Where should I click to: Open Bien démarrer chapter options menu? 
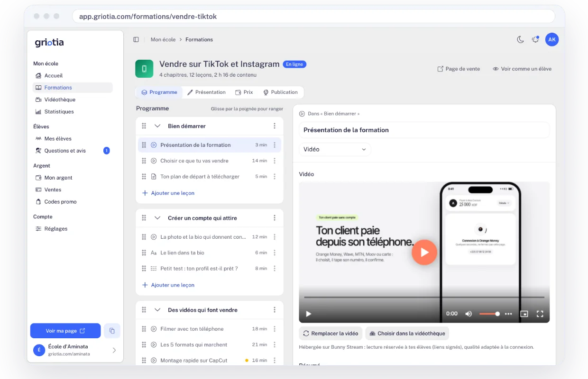(275, 126)
